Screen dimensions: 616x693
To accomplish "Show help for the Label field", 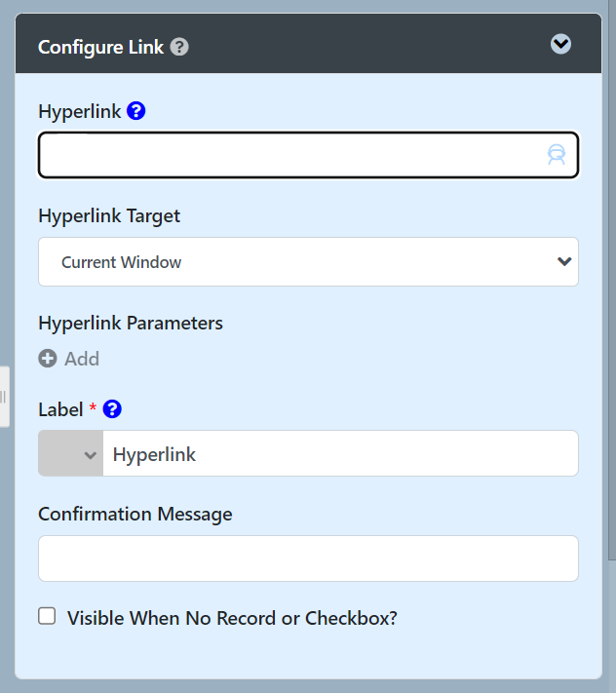I will (x=112, y=409).
